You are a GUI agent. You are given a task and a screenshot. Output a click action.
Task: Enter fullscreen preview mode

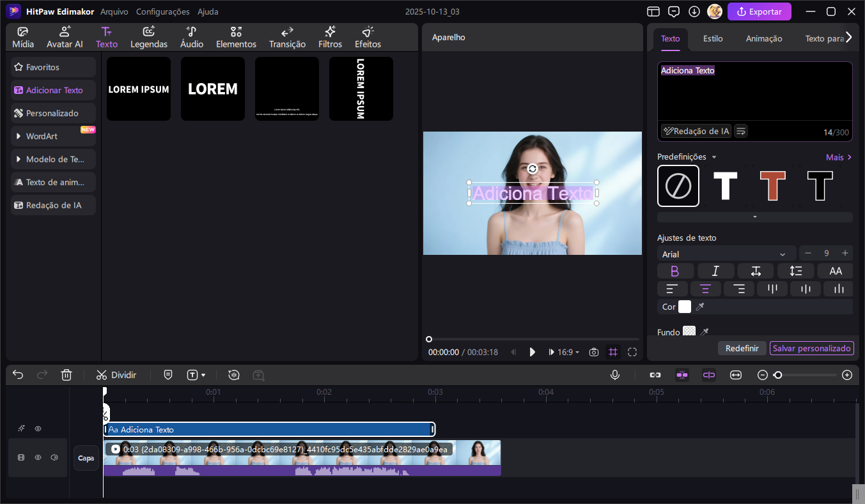pos(632,352)
